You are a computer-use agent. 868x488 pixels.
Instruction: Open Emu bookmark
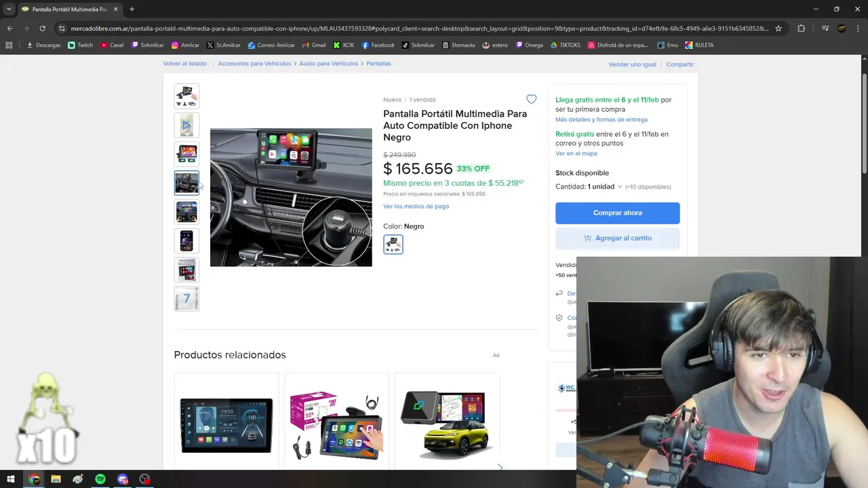(x=667, y=45)
